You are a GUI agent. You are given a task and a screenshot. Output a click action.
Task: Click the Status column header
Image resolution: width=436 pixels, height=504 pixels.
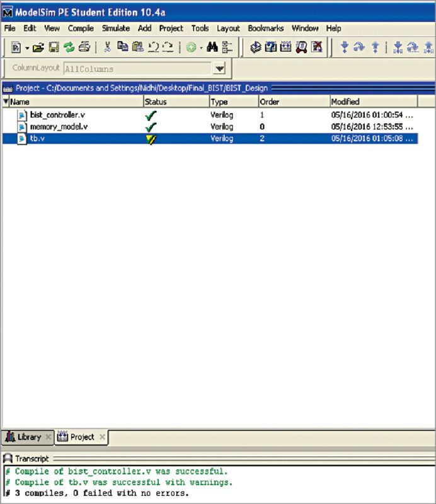click(x=156, y=101)
